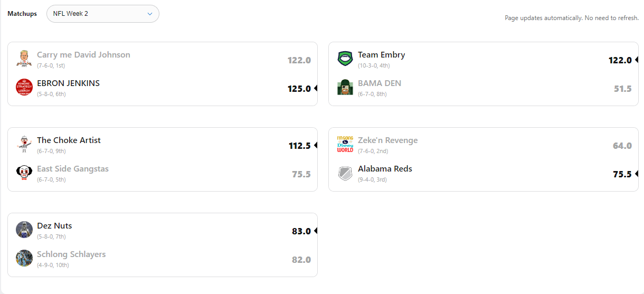The image size is (644, 294).
Task: Click East Side Gangstas clown avatar
Action: pyautogui.click(x=24, y=173)
